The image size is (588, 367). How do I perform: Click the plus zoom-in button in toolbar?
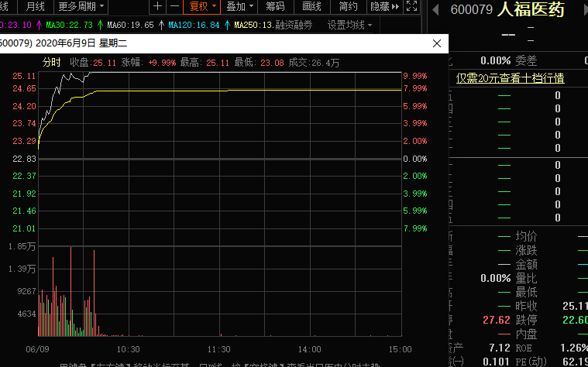tap(158, 7)
